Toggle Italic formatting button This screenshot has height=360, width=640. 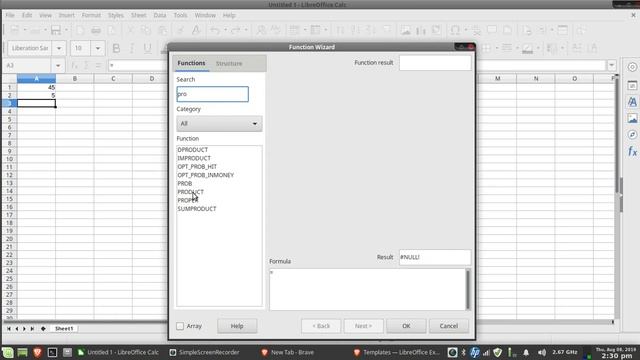pos(131,49)
